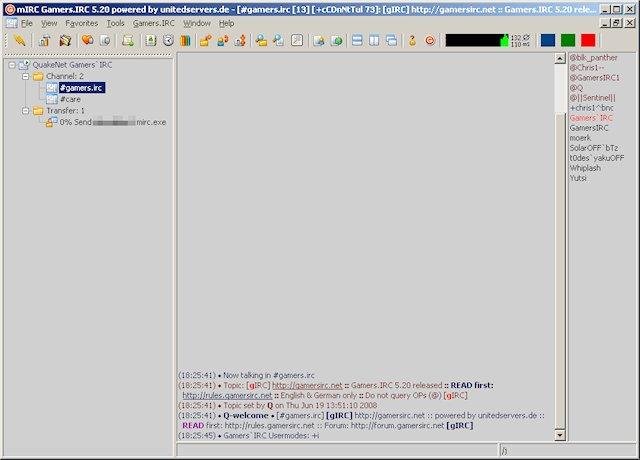The image size is (640, 460).
Task: Open the channels folder toolbar icon
Action: pos(65,40)
